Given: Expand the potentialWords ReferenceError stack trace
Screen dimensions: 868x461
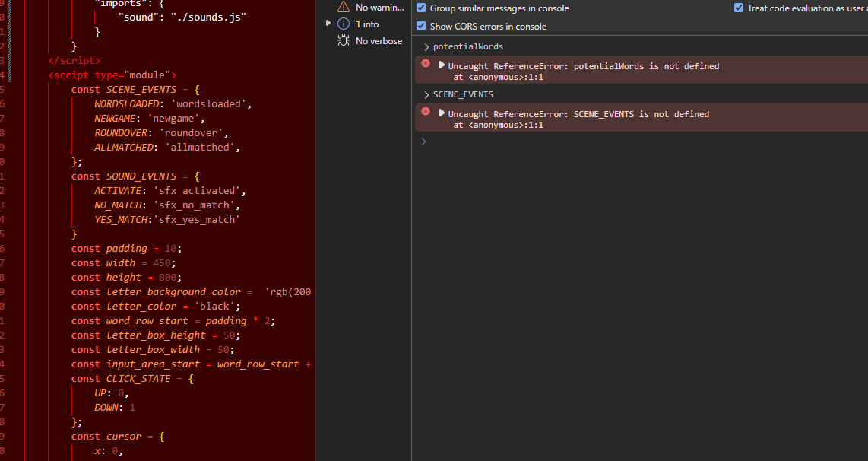Looking at the screenshot, I should 442,65.
